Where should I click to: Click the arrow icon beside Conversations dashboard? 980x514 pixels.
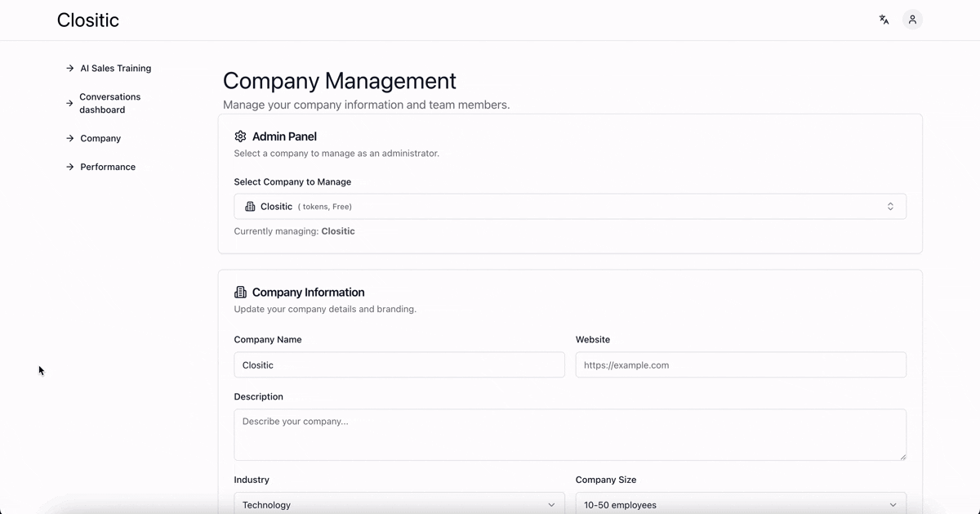click(70, 104)
